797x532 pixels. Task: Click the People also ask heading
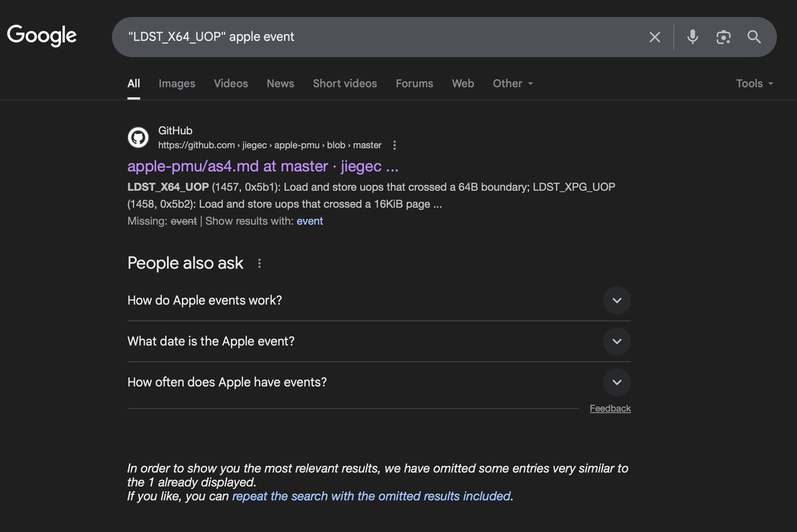tap(185, 263)
